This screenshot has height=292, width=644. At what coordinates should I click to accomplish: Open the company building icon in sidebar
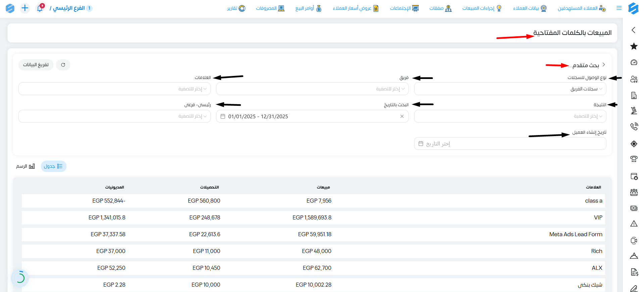coord(634,95)
